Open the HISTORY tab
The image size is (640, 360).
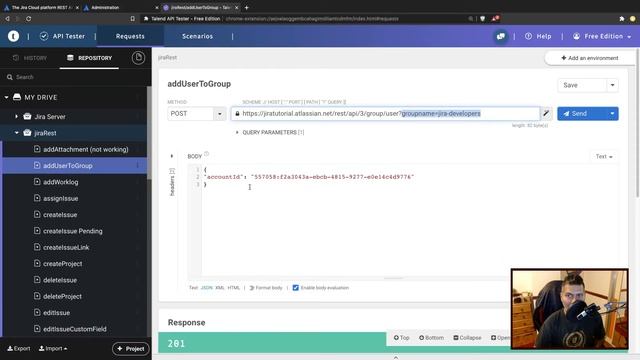pyautogui.click(x=30, y=58)
